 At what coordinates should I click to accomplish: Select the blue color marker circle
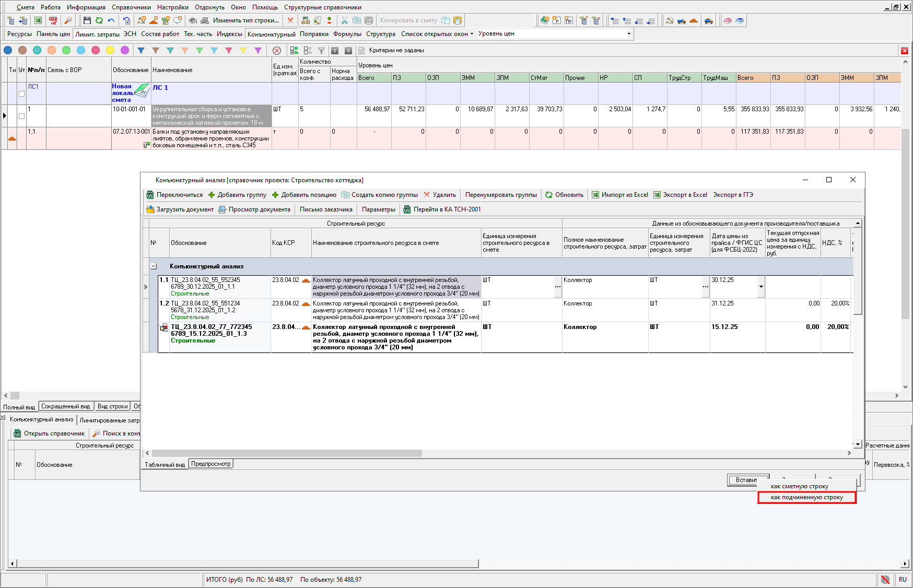click(8, 51)
